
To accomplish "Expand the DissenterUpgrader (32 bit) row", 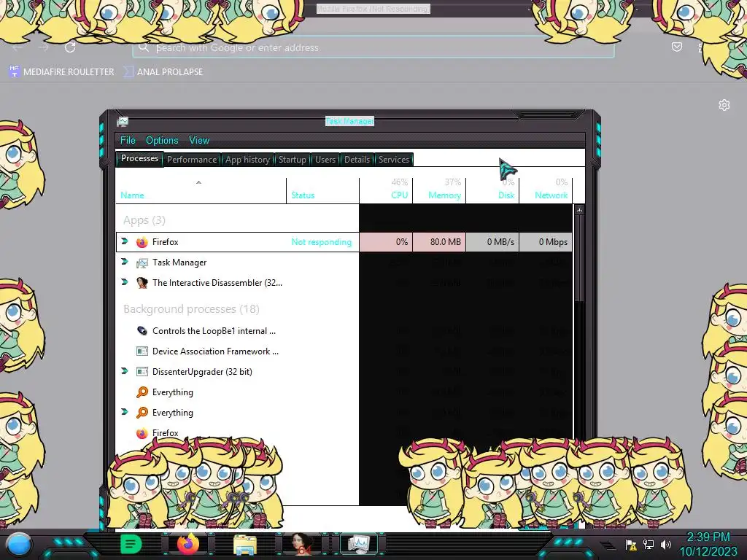I will click(x=125, y=371).
